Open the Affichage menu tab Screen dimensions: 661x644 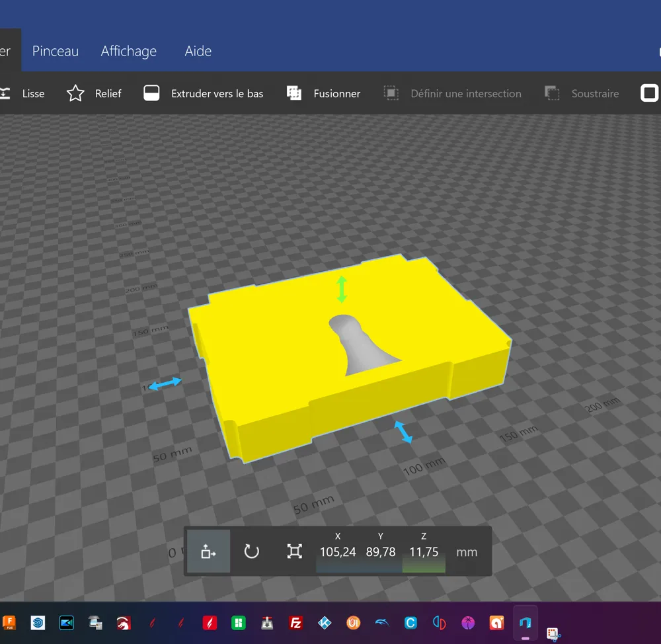[x=129, y=51]
